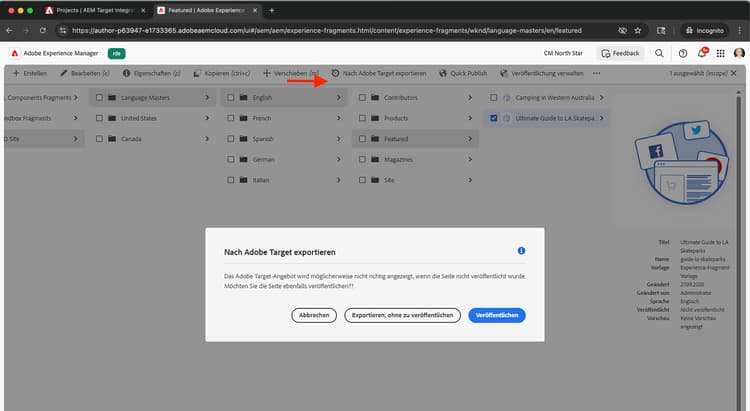Click the Adobe Experience Manager logo
This screenshot has height=411, width=750.
[x=15, y=53]
